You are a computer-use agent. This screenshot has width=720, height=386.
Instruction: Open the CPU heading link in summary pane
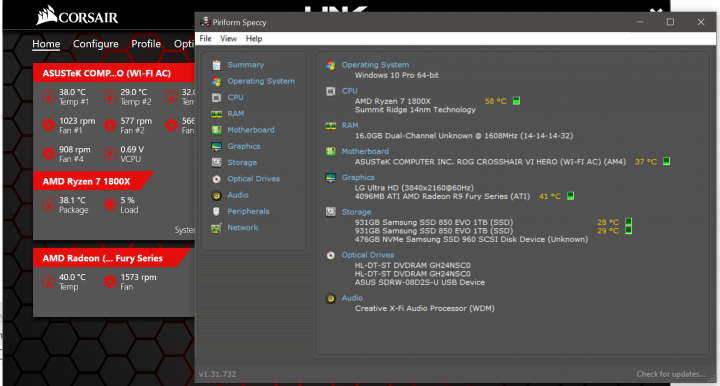(349, 91)
